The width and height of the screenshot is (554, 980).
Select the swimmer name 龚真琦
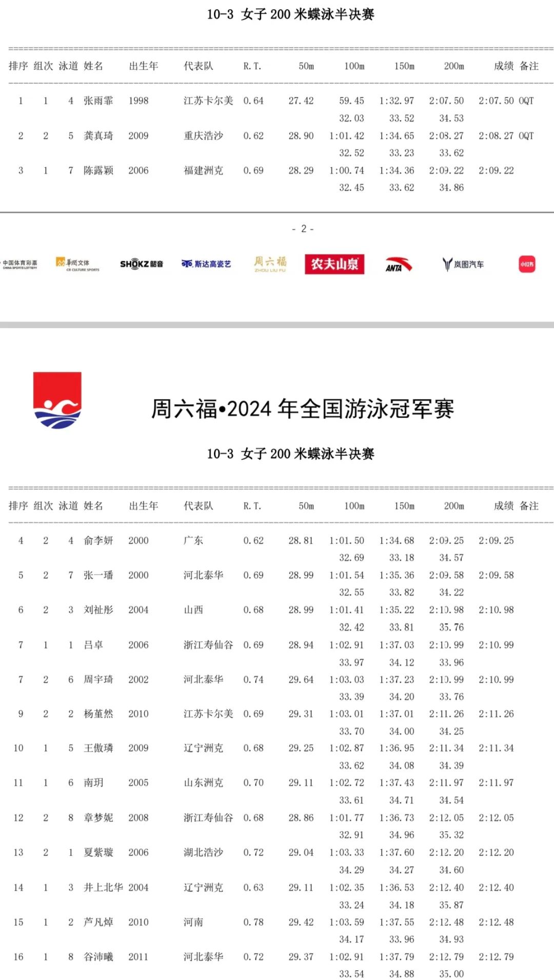pyautogui.click(x=98, y=135)
